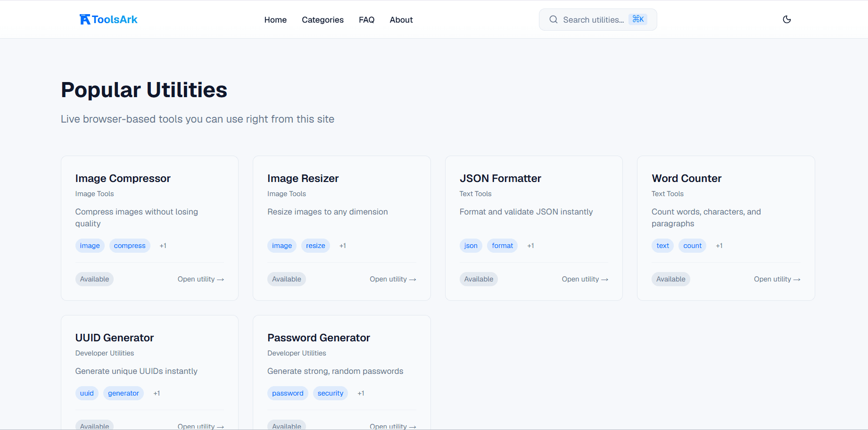Select the format tag
The width and height of the screenshot is (868, 430).
click(502, 246)
